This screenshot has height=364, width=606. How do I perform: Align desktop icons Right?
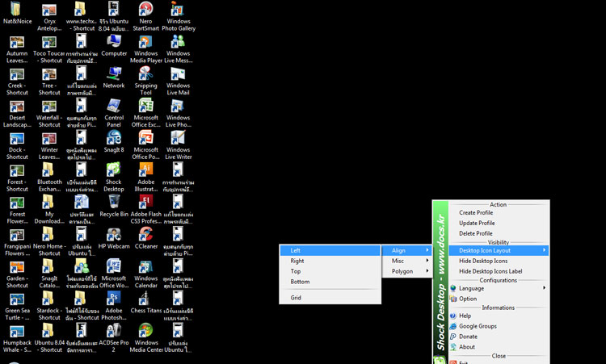point(330,261)
